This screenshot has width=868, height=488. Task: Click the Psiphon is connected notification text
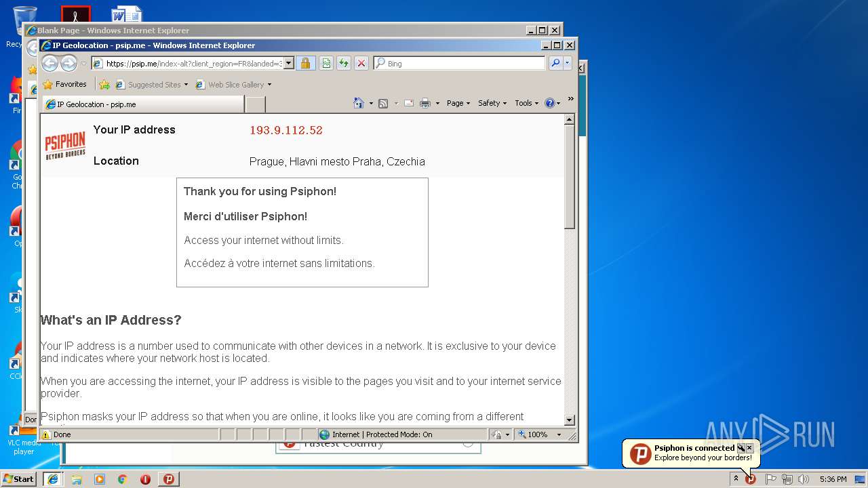tap(694, 448)
